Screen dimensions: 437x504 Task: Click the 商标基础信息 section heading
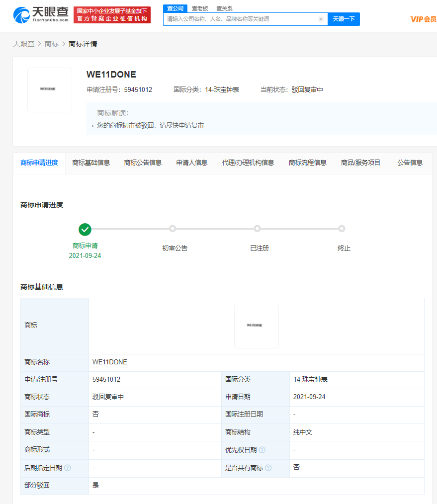[41, 287]
